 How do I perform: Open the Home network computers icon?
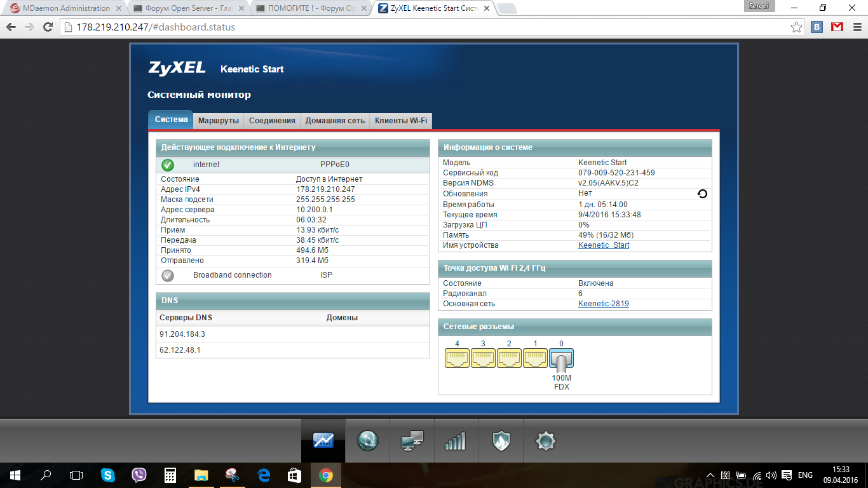[x=412, y=440]
